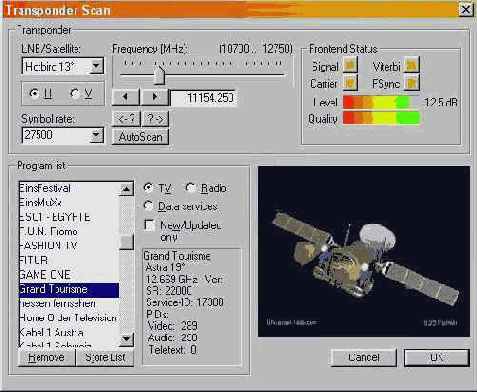Select GAME ONE in program list

[x=69, y=275]
